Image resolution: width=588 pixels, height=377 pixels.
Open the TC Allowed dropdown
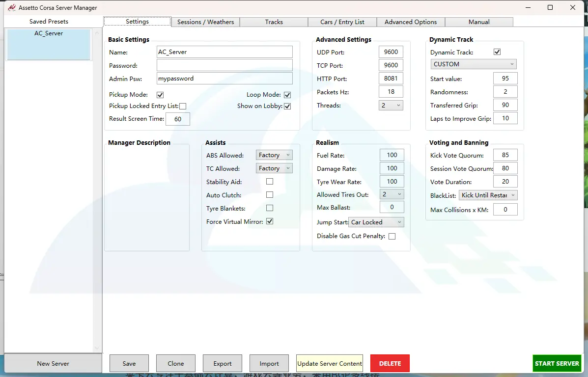274,168
